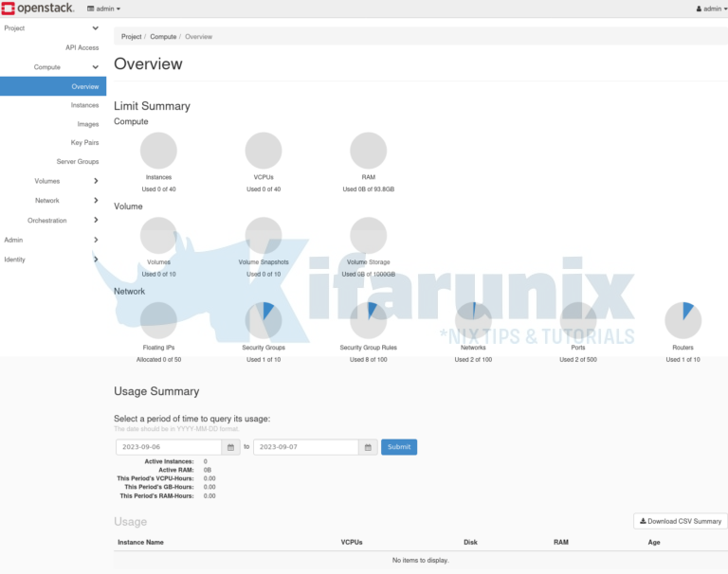The width and height of the screenshot is (728, 574).
Task: Click Download CSV Summary button
Action: coord(681,521)
